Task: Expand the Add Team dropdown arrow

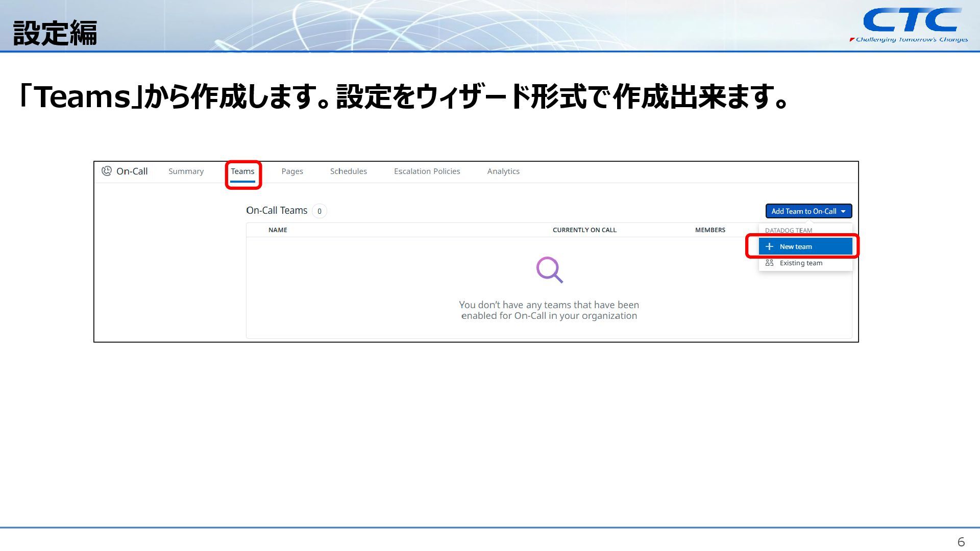Action: pyautogui.click(x=843, y=211)
